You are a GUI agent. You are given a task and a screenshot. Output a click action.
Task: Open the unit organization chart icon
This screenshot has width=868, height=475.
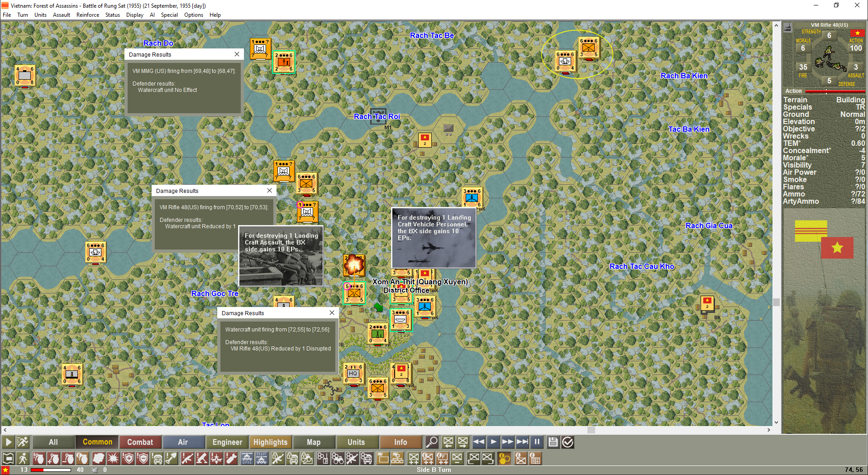(x=397, y=458)
